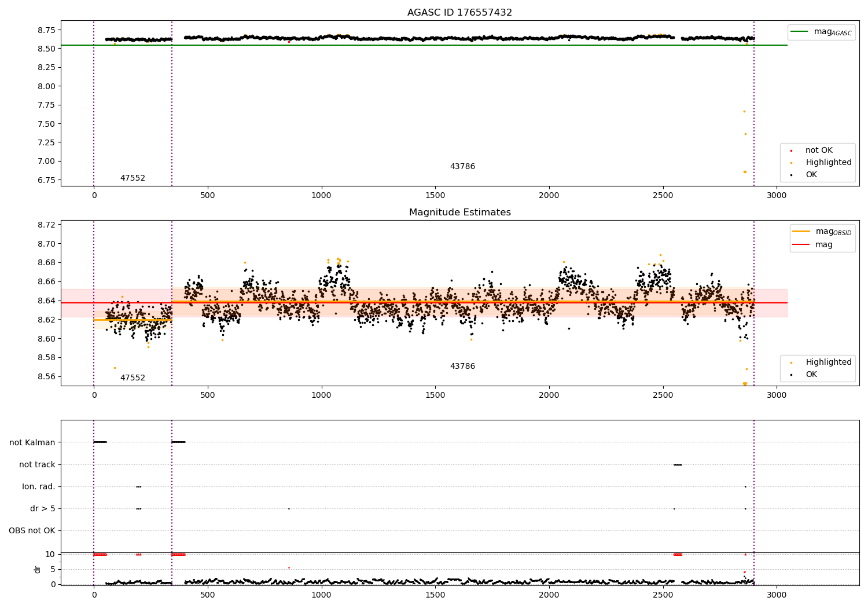Click the red 'not OK' dot near 850 in the bottom plot
Viewport: 868px width, 608px height.
point(289,567)
